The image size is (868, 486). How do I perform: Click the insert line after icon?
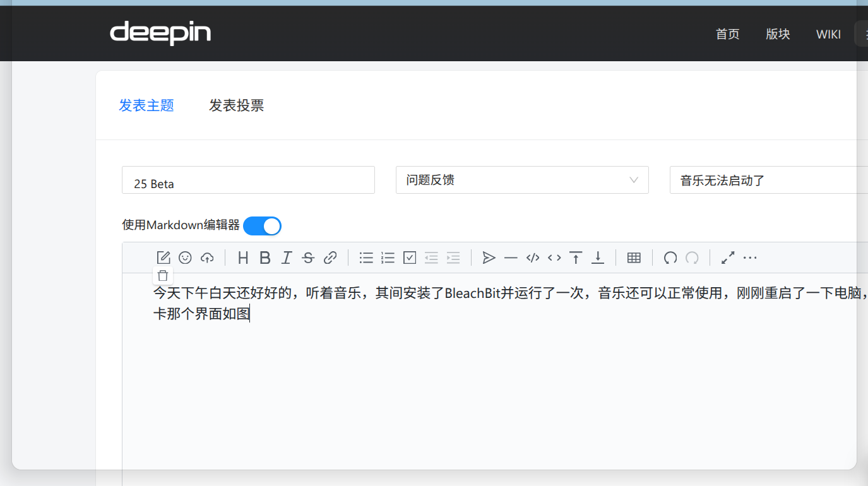[x=598, y=258]
